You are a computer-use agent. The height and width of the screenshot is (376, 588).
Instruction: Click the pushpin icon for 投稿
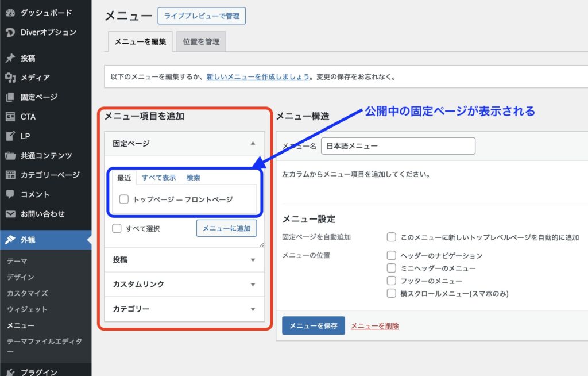click(x=10, y=58)
